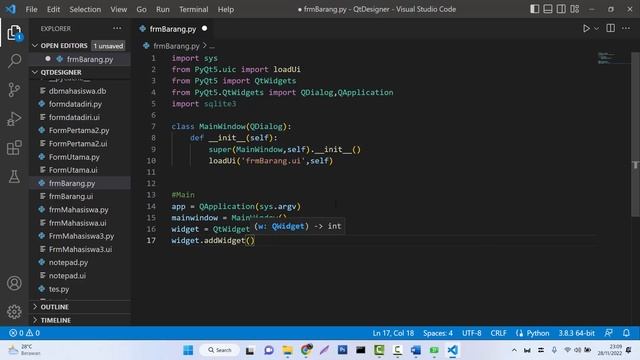This screenshot has height=360, width=640.
Task: Open the Run menu
Action: (x=162, y=9)
